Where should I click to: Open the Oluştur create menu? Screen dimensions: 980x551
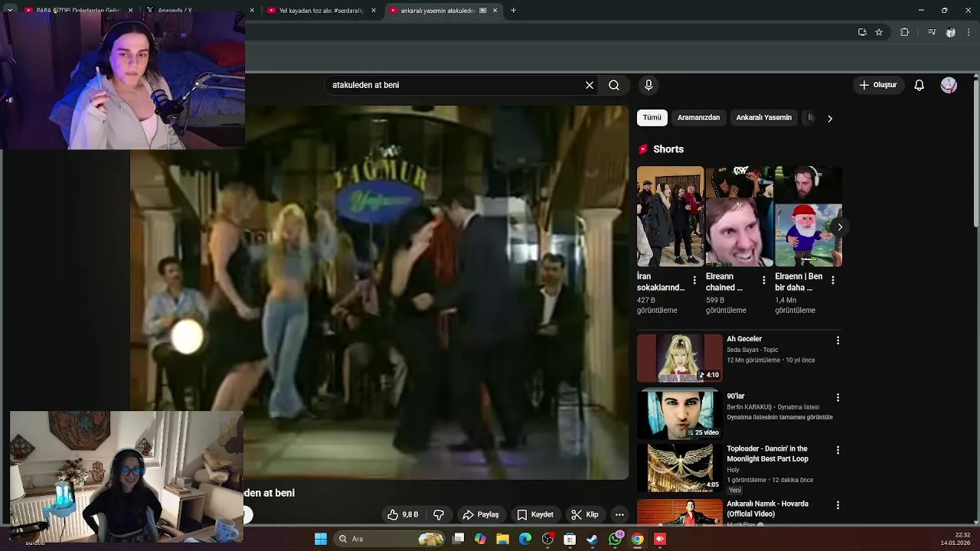click(878, 85)
